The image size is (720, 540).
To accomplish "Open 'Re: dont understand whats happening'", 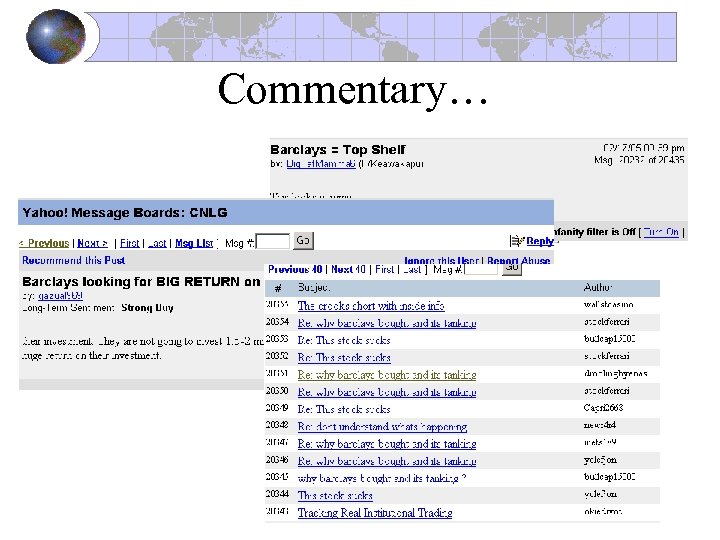I will [x=382, y=427].
